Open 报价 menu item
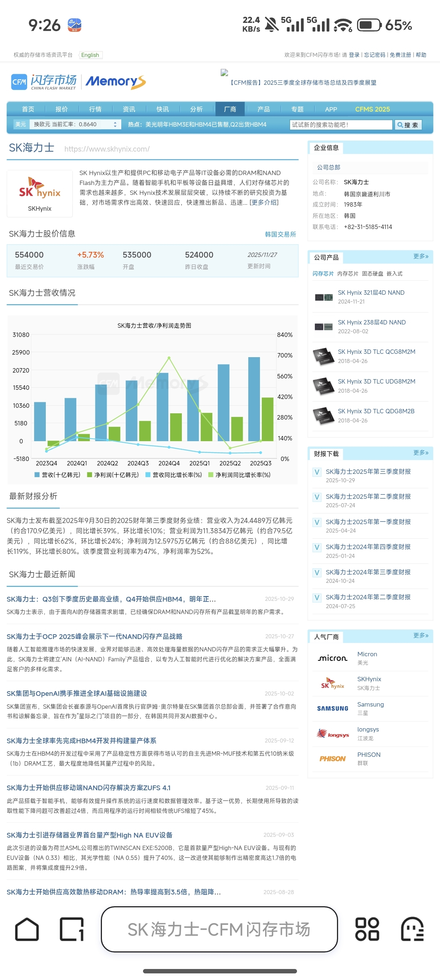The width and height of the screenshot is (440, 980). click(x=62, y=109)
